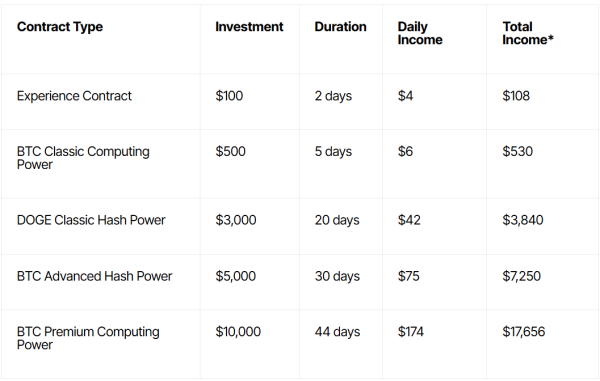Select the $174 daily income value
The width and height of the screenshot is (600, 381).
point(411,332)
